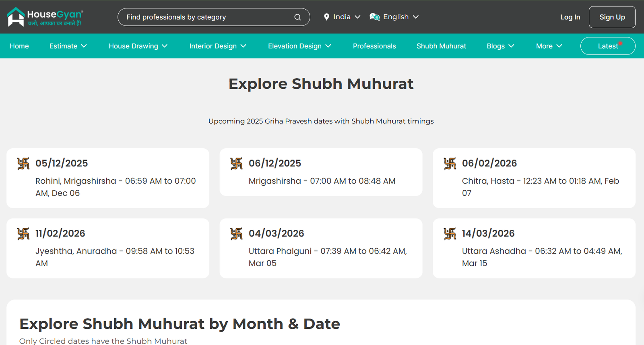This screenshot has height=345, width=644.
Task: Click swastika icon on 06/02/2026 card
Action: (x=450, y=163)
